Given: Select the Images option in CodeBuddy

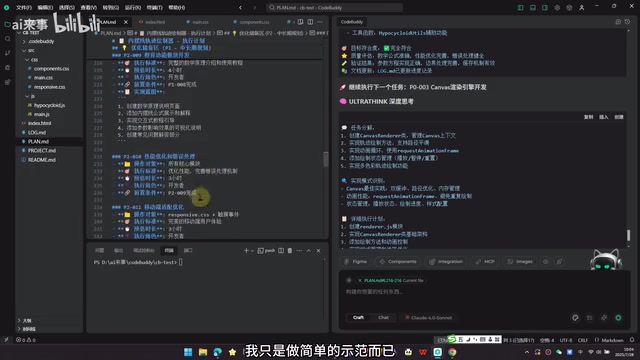Looking at the screenshot, I should pos(520,261).
